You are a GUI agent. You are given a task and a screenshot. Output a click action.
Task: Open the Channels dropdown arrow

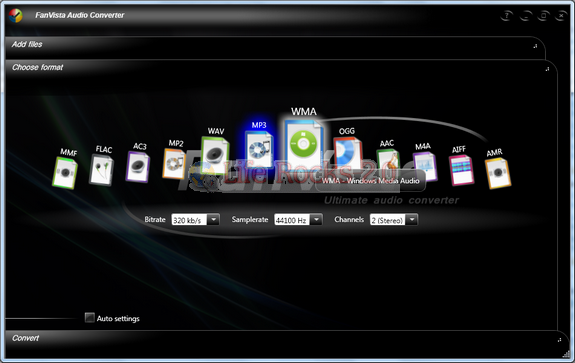(412, 220)
